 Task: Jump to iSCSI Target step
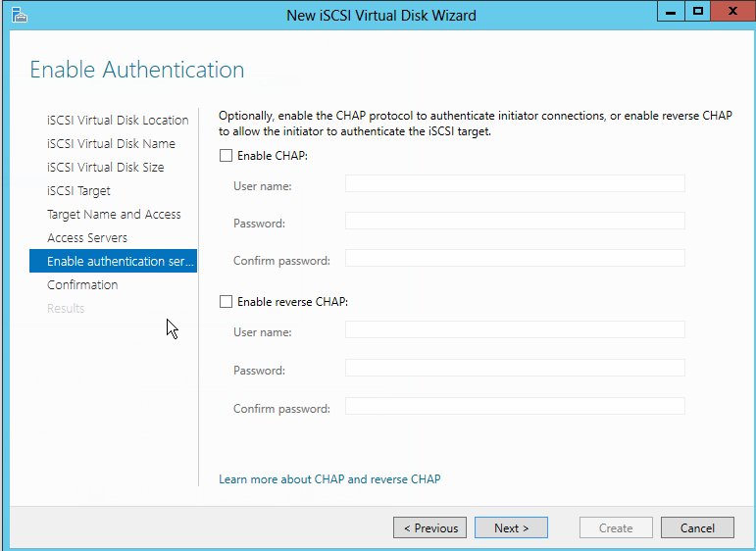[x=78, y=190]
